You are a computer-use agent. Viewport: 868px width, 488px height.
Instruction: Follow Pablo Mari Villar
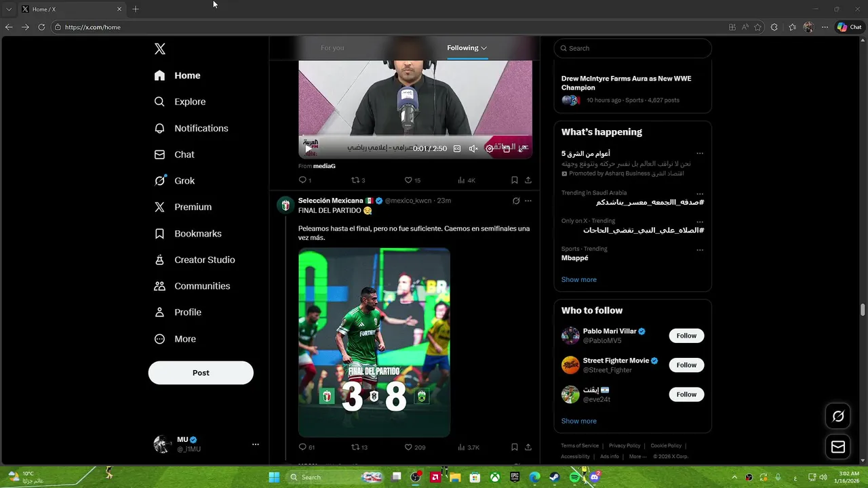tap(686, 335)
